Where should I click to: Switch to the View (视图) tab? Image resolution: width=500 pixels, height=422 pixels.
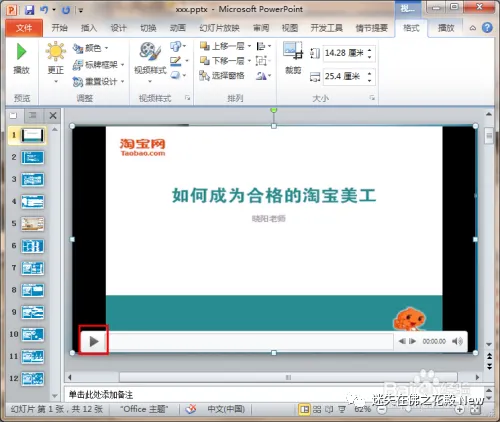point(290,28)
